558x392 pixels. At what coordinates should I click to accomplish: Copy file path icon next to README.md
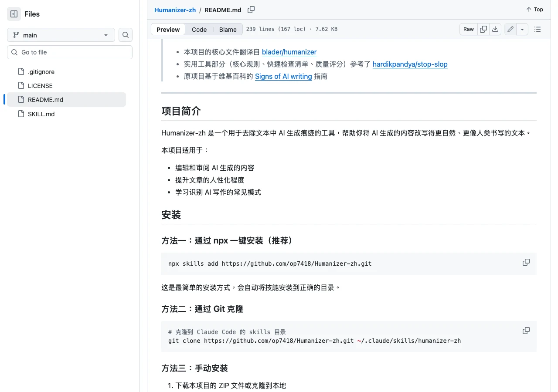pos(251,10)
